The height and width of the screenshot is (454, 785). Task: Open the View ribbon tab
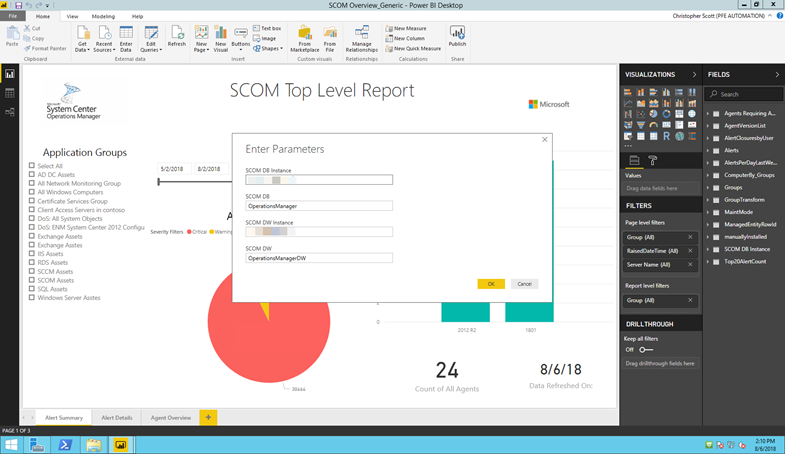[72, 16]
